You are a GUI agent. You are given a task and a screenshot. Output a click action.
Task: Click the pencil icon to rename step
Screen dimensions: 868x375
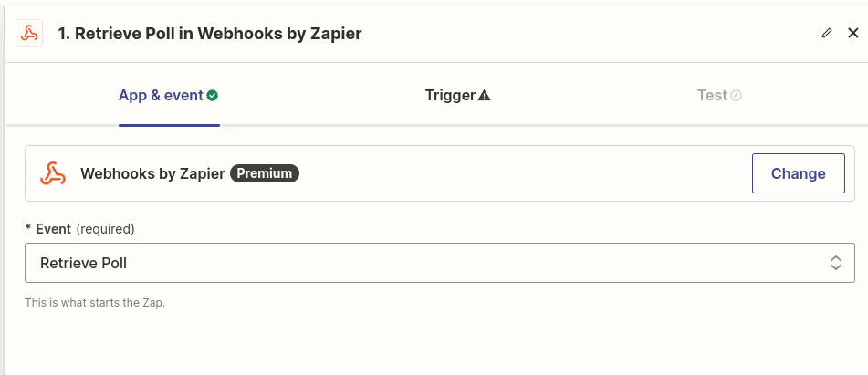827,34
